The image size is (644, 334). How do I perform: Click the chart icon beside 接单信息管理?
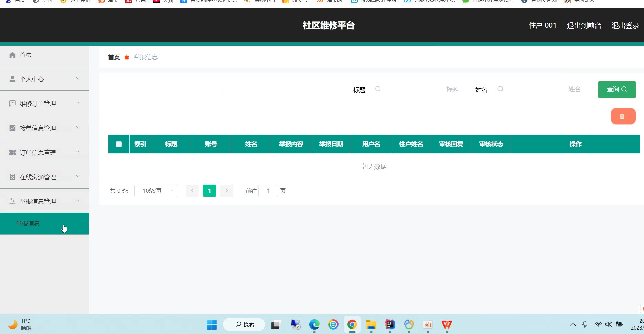point(12,128)
